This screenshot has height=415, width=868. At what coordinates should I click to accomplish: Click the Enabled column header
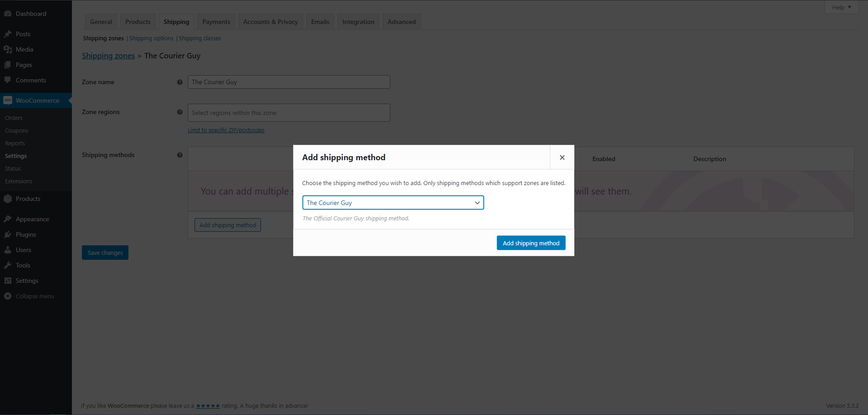[604, 159]
